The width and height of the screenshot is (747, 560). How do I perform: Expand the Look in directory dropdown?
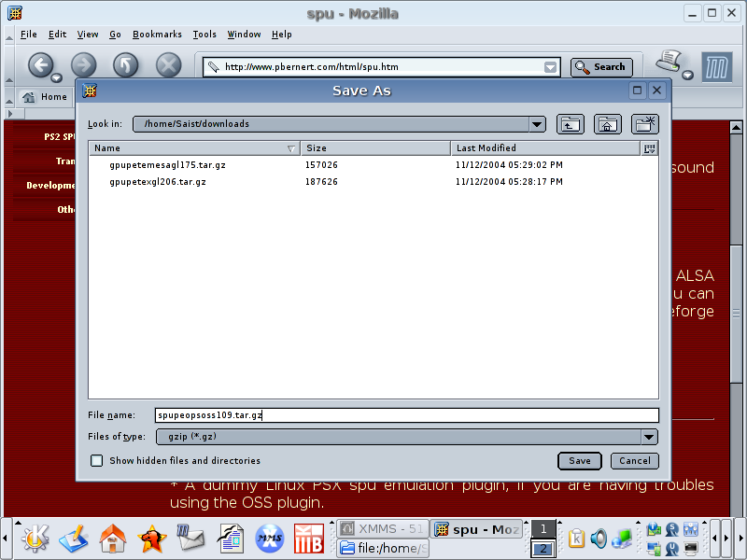[x=537, y=124]
